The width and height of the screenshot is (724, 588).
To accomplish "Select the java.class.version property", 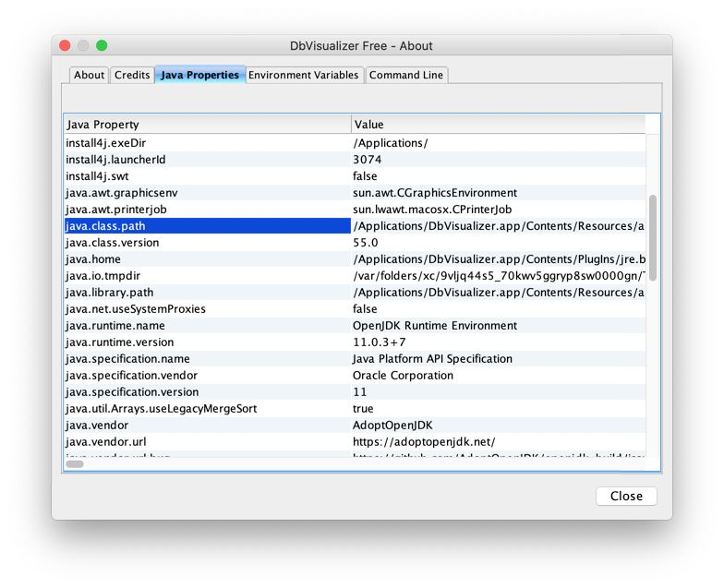I will (x=207, y=243).
